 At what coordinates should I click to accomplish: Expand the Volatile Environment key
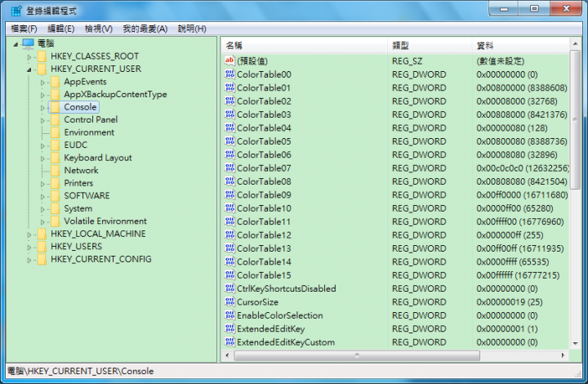(x=42, y=222)
